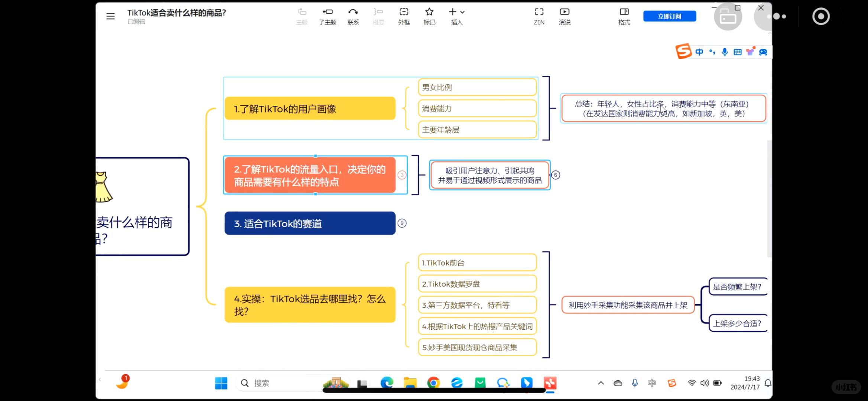The height and width of the screenshot is (401, 868).
Task: Start 演说 pitch mode
Action: pos(565,16)
